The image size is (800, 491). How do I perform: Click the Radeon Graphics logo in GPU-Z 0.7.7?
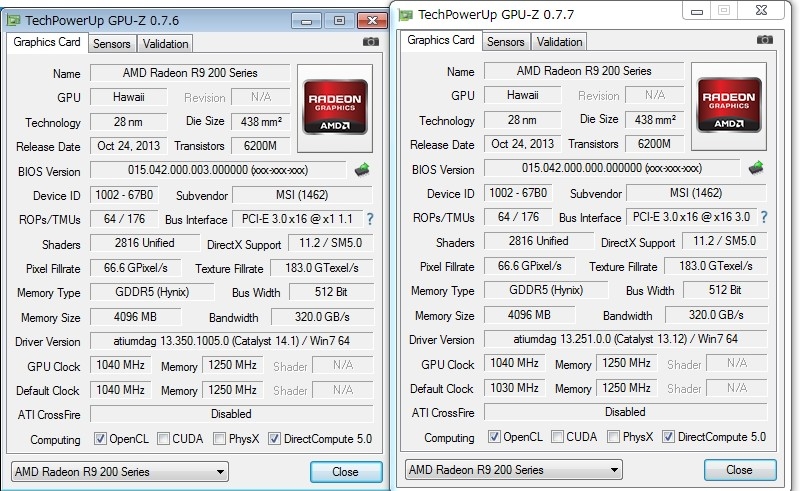tap(729, 105)
